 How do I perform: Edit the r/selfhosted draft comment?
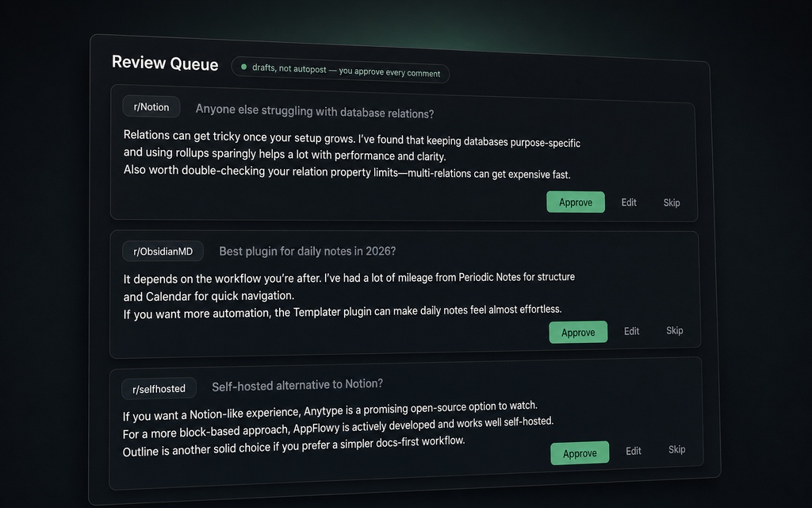pos(634,451)
